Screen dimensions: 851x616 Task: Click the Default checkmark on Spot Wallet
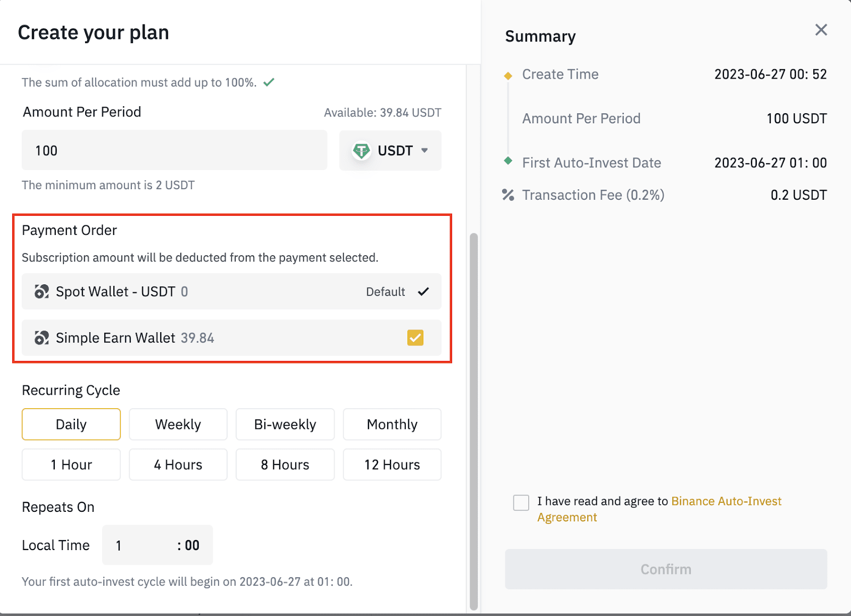tap(423, 291)
